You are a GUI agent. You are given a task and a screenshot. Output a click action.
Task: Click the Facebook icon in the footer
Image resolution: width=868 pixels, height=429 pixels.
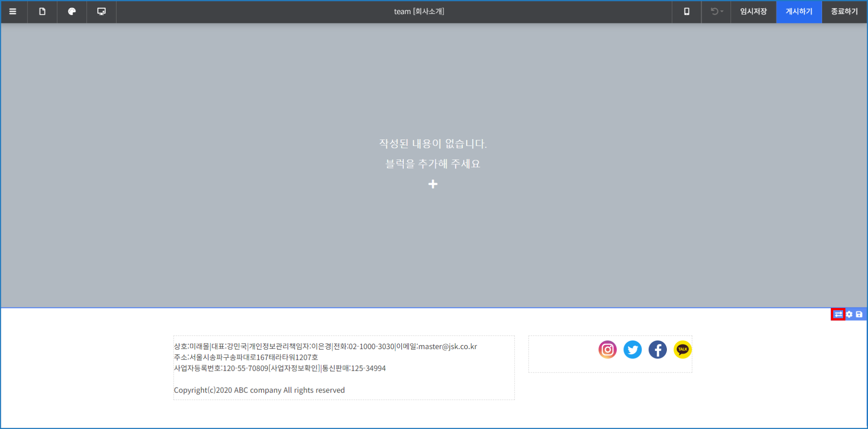(x=657, y=350)
